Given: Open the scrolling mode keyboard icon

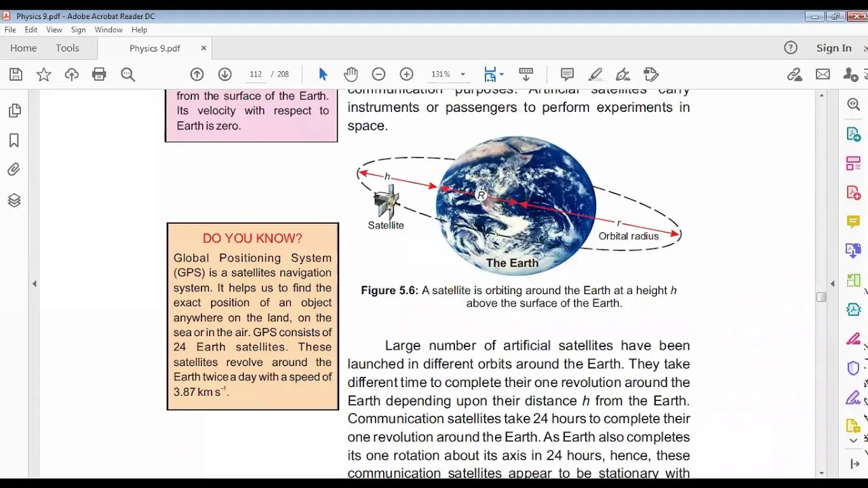Looking at the screenshot, I should click(526, 75).
